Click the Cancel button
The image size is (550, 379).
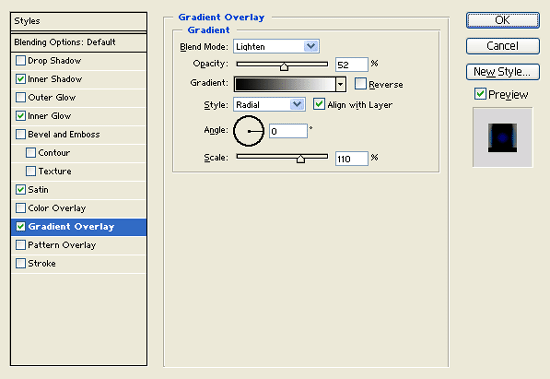[503, 46]
